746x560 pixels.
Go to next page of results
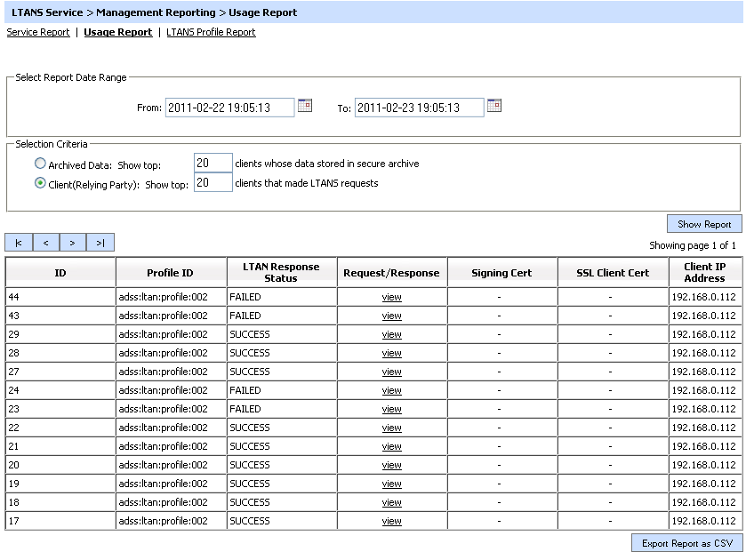[x=73, y=243]
